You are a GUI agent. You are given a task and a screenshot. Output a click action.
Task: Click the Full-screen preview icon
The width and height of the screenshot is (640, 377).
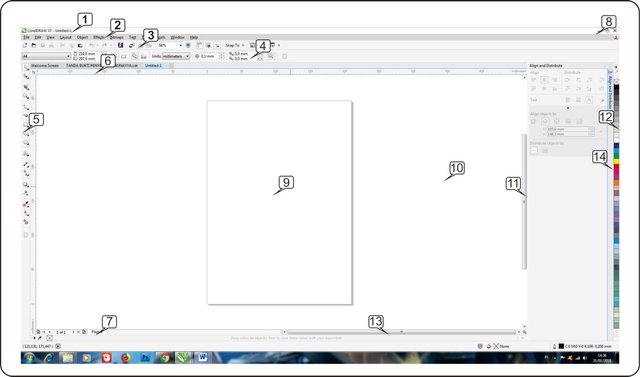[x=188, y=45]
